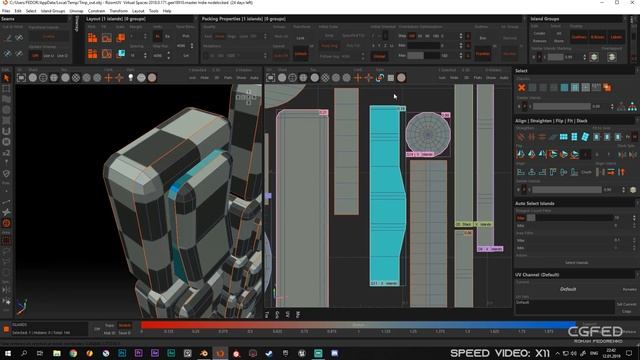Toggle Hide option in 3D viewport header
Screen dimensions: 640x360
[204, 78]
